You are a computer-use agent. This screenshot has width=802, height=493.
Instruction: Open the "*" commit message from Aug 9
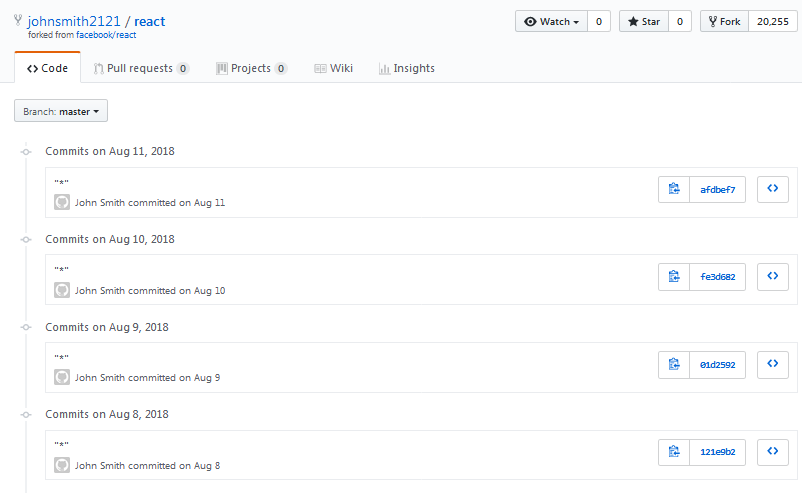pos(61,357)
